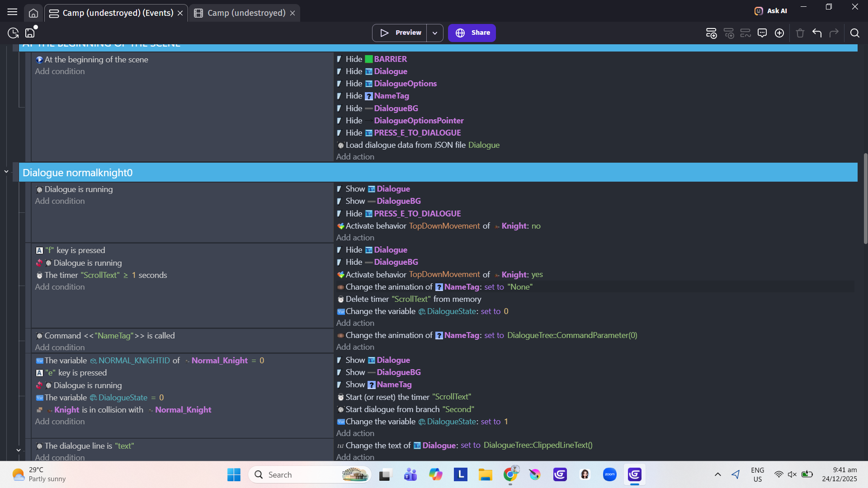Click the circled plus add-other icon
Screen dimensions: 868x488
[779, 33]
